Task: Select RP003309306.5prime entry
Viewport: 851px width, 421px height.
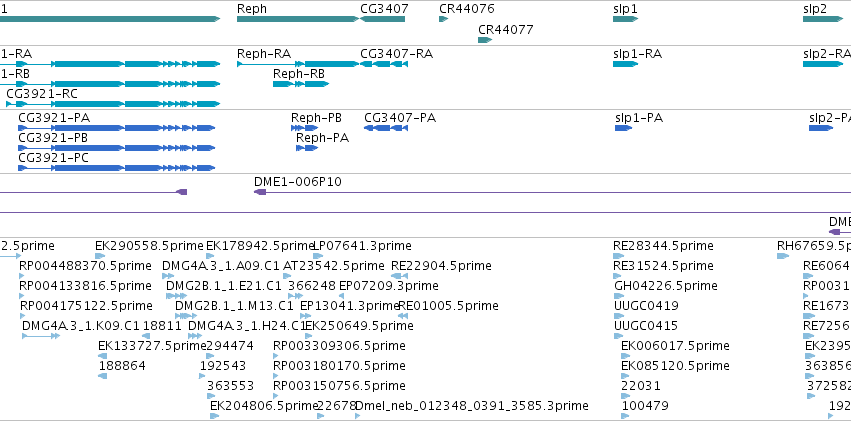Action: [339, 346]
